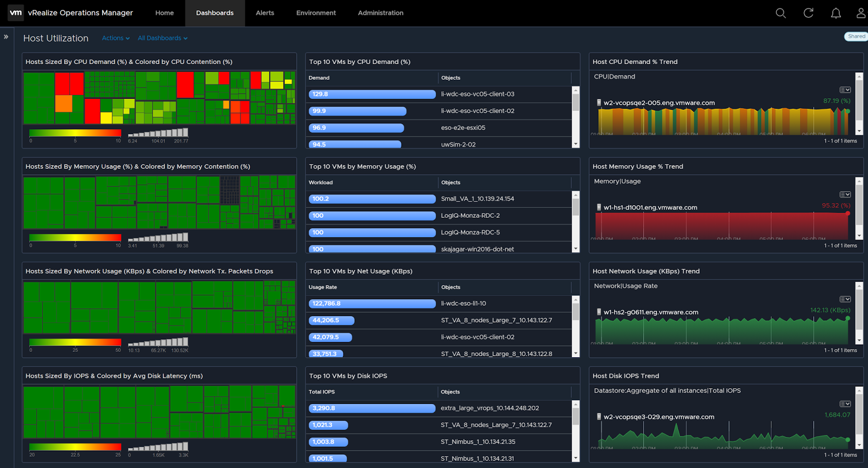868x468 pixels.
Task: Click the refresh icon in header
Action: click(808, 13)
